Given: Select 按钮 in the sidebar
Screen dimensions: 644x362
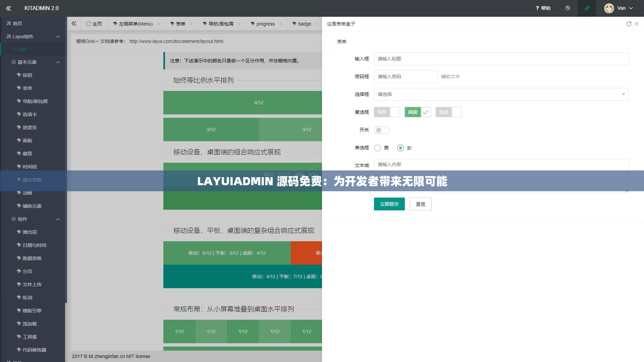Looking at the screenshot, I should click(x=33, y=75).
